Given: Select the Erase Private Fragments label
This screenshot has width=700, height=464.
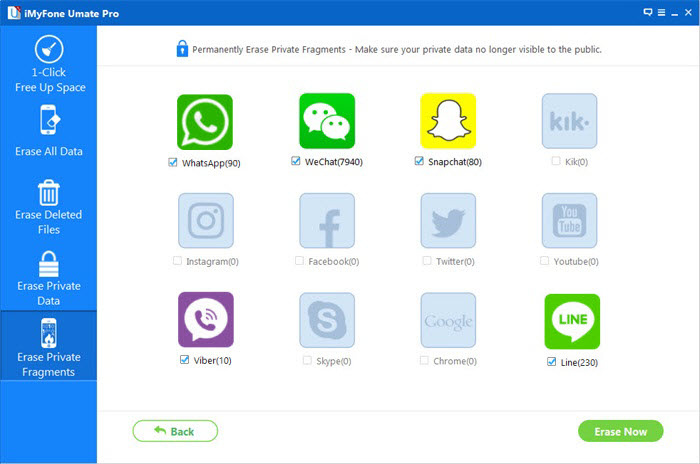Looking at the screenshot, I should pyautogui.click(x=49, y=364).
